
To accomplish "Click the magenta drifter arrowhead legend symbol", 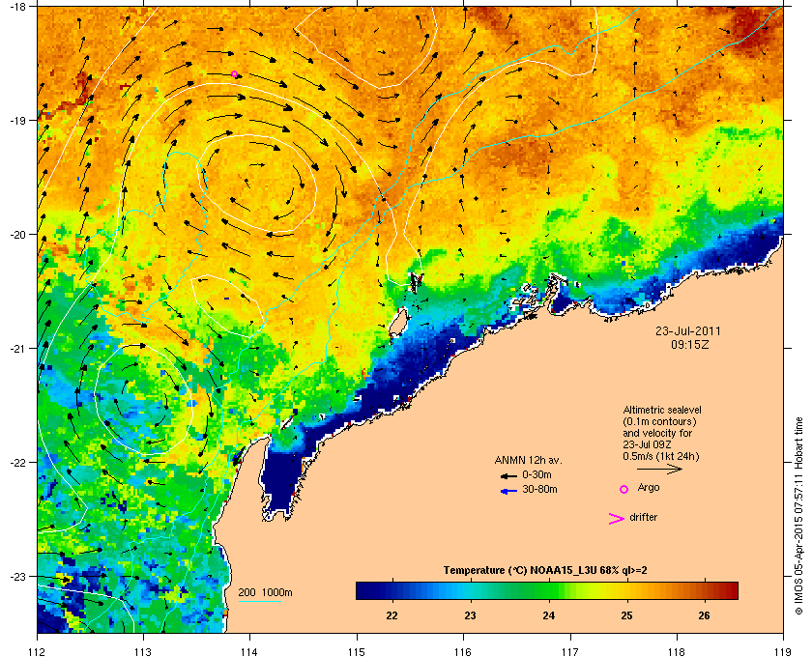I will tap(617, 519).
